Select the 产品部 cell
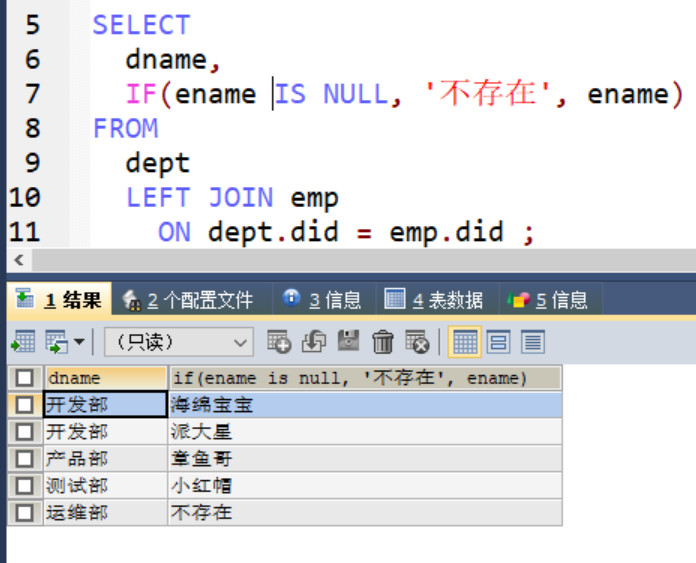Viewport: 696px width, 563px height. (x=106, y=459)
